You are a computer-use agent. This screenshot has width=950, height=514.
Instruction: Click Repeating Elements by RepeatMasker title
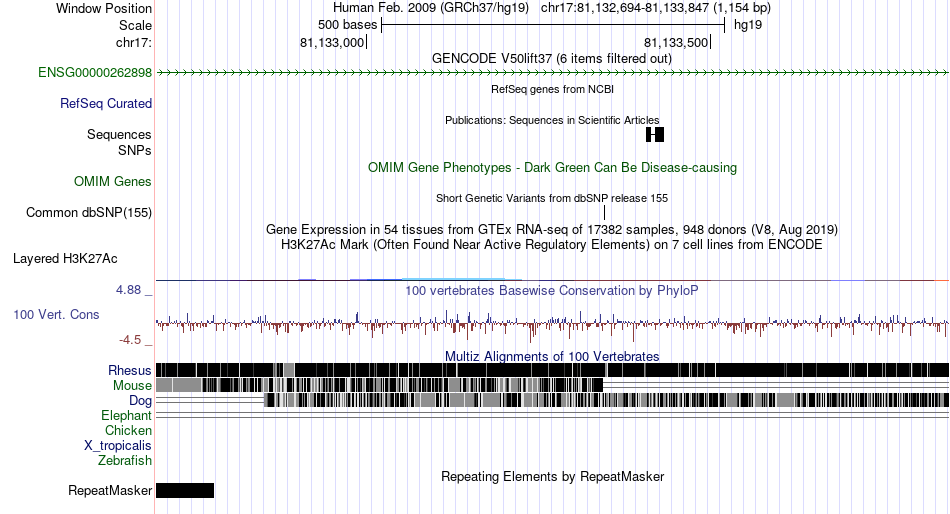pyautogui.click(x=552, y=476)
